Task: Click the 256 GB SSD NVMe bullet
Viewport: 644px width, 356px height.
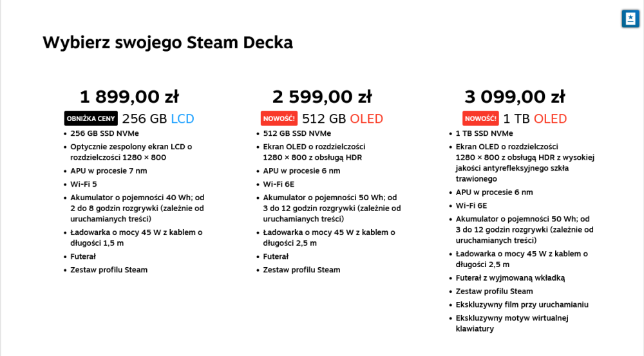Action: [104, 133]
